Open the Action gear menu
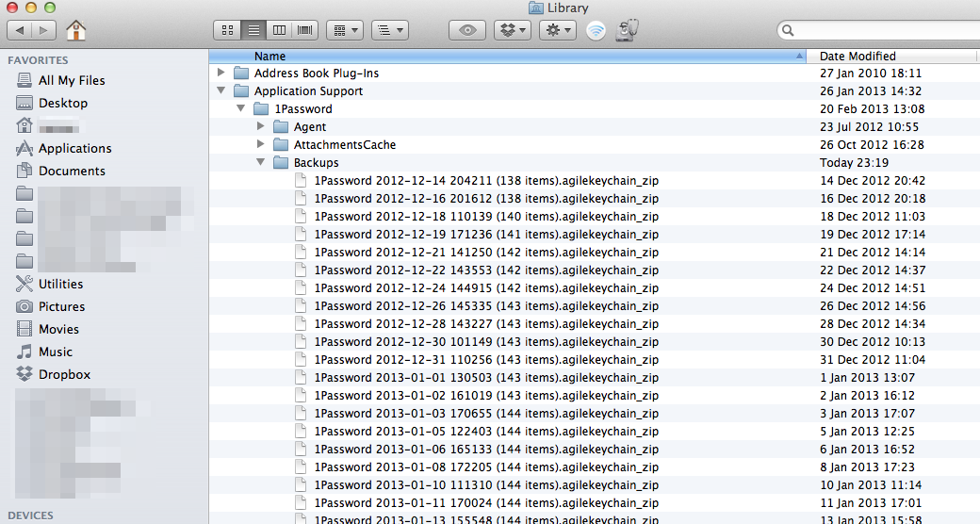Image resolution: width=980 pixels, height=524 pixels. pos(558,30)
